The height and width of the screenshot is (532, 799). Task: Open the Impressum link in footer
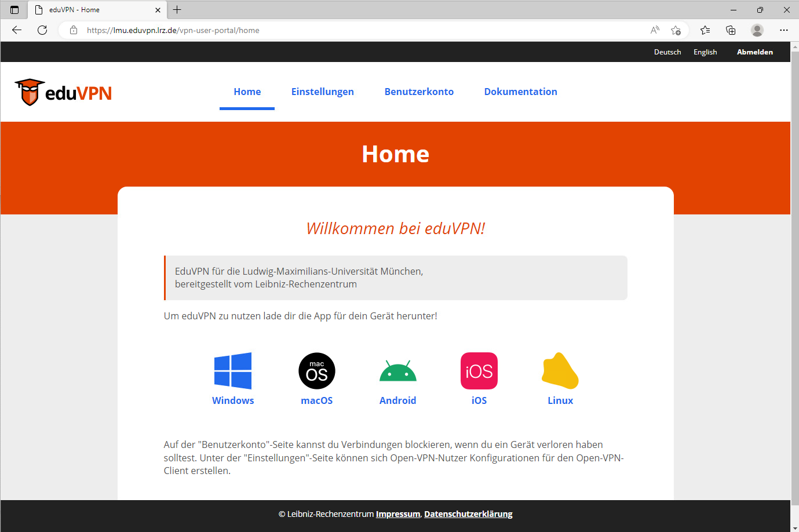click(x=398, y=514)
